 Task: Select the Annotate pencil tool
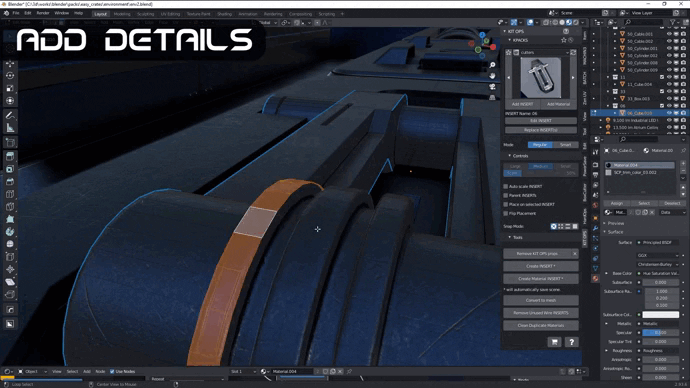click(10, 115)
